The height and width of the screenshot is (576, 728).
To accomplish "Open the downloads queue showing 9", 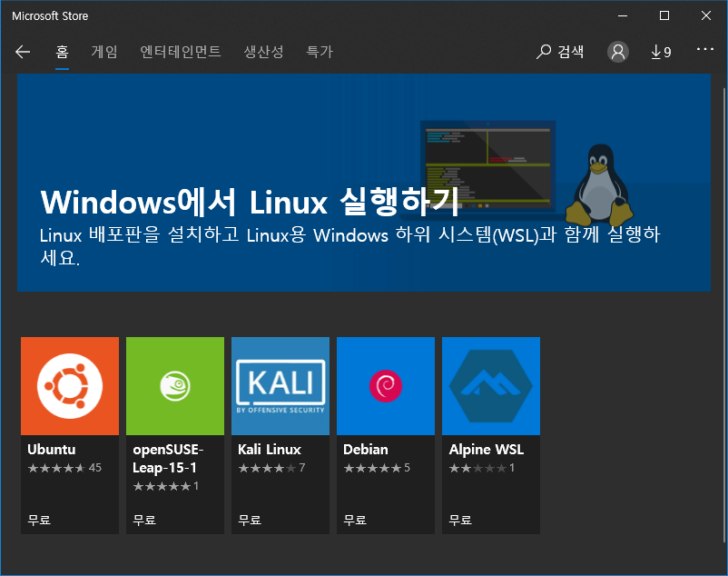I will tap(661, 52).
